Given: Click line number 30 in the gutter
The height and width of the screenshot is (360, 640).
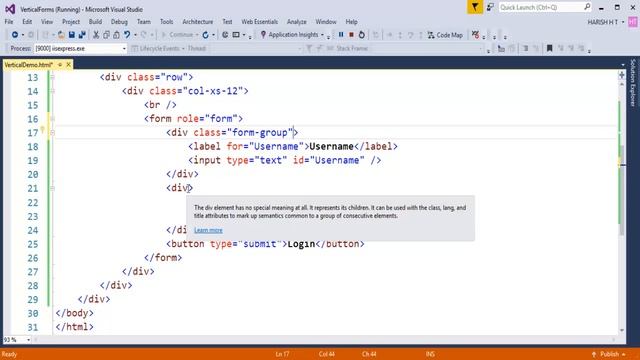Looking at the screenshot, I should [33, 313].
